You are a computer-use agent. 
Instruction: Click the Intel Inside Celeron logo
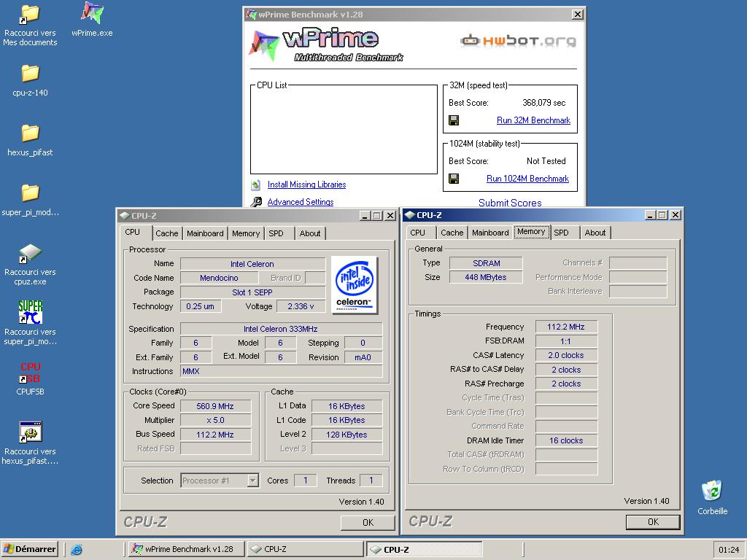pyautogui.click(x=354, y=285)
